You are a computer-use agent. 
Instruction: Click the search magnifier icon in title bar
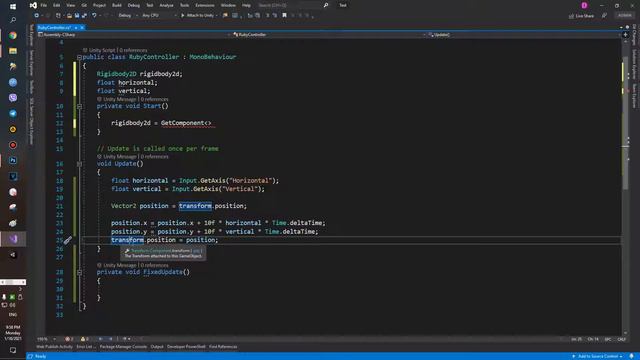point(326,5)
